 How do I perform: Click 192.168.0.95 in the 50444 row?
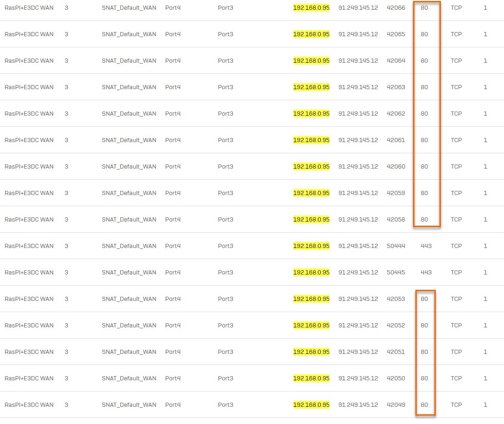tap(311, 246)
